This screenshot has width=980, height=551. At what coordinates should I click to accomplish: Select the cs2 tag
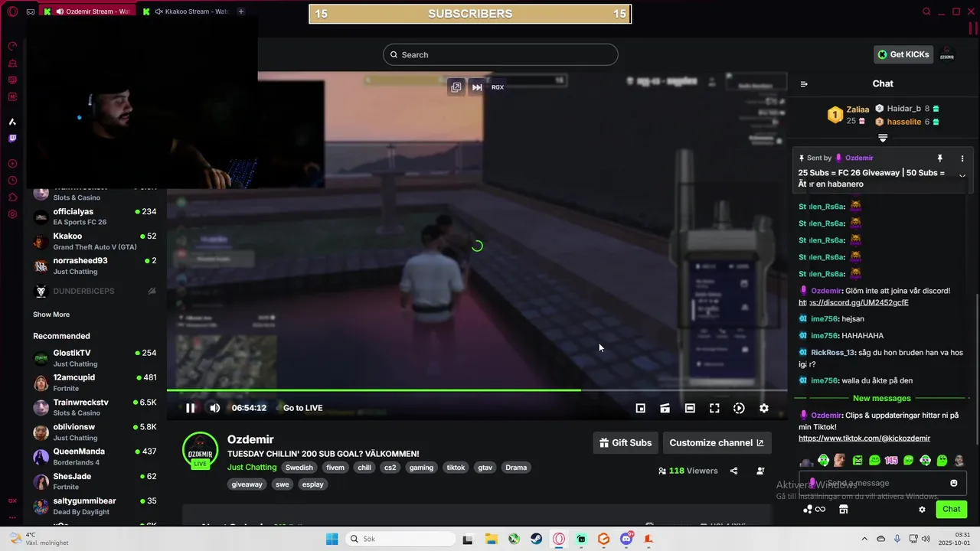390,468
